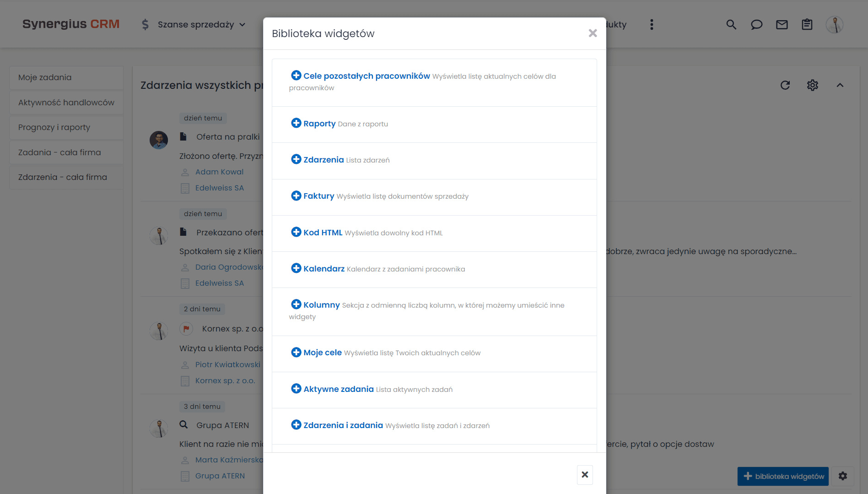Viewport: 868px width, 494px height.
Task: Close dialog using footer X button
Action: tap(585, 475)
